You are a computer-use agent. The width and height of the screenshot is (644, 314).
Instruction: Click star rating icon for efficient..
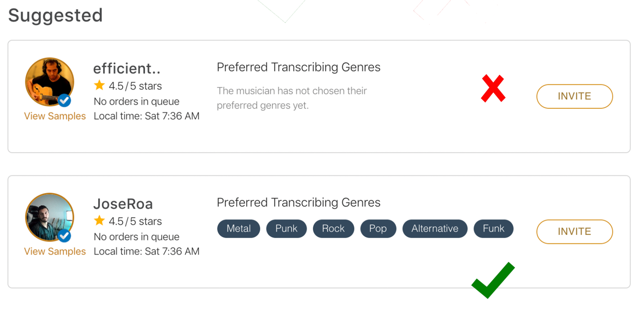click(x=99, y=85)
